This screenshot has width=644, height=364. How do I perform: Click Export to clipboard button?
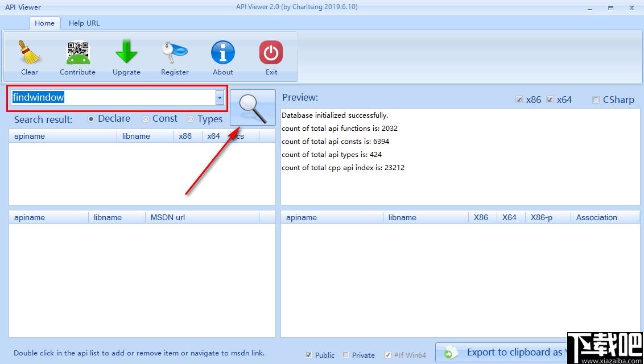click(x=501, y=353)
